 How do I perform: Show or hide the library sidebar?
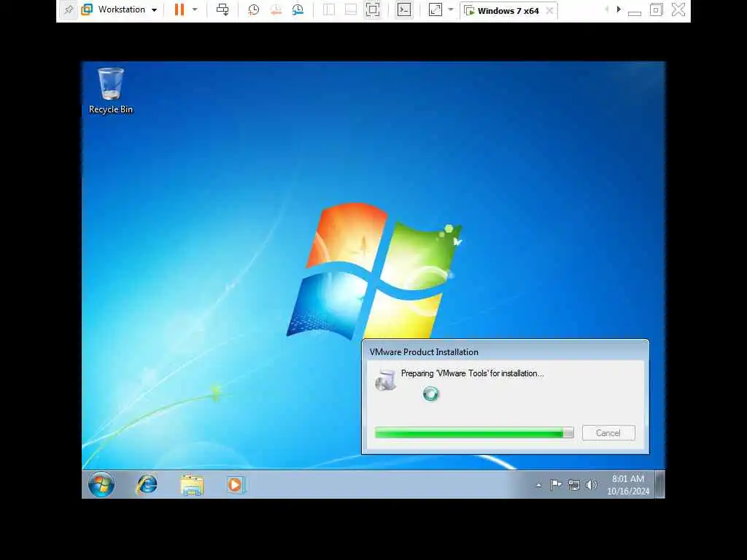click(329, 9)
